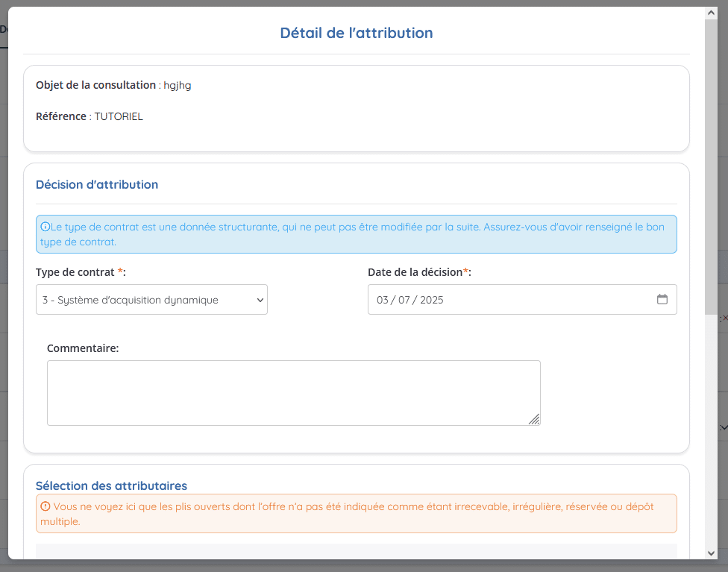Click the textarea resize grip icon in Commentaire

[x=534, y=419]
